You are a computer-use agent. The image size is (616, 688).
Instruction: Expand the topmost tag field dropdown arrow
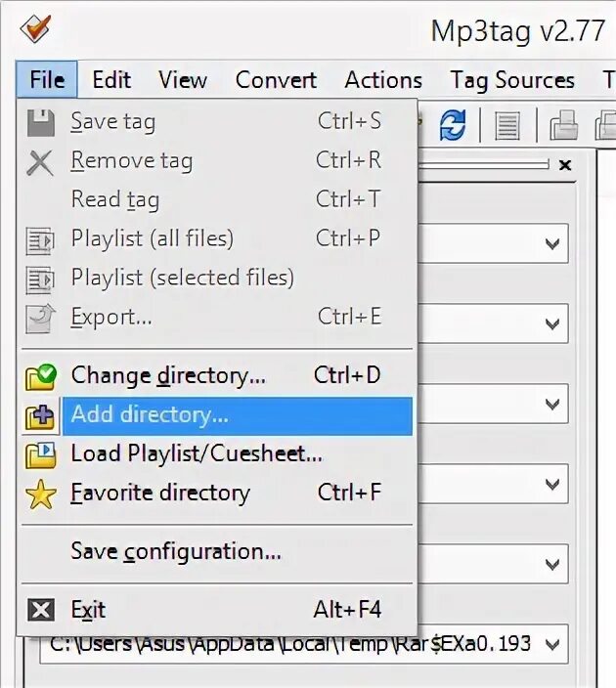(553, 243)
